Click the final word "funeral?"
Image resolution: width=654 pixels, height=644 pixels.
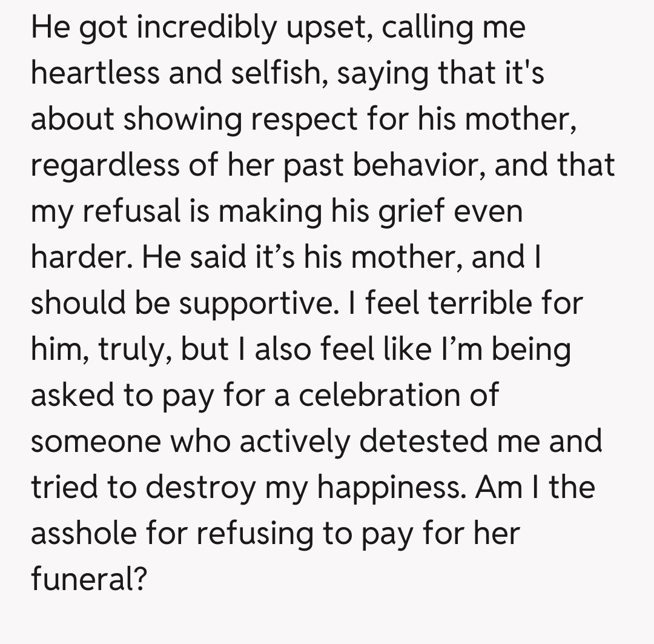(89, 580)
